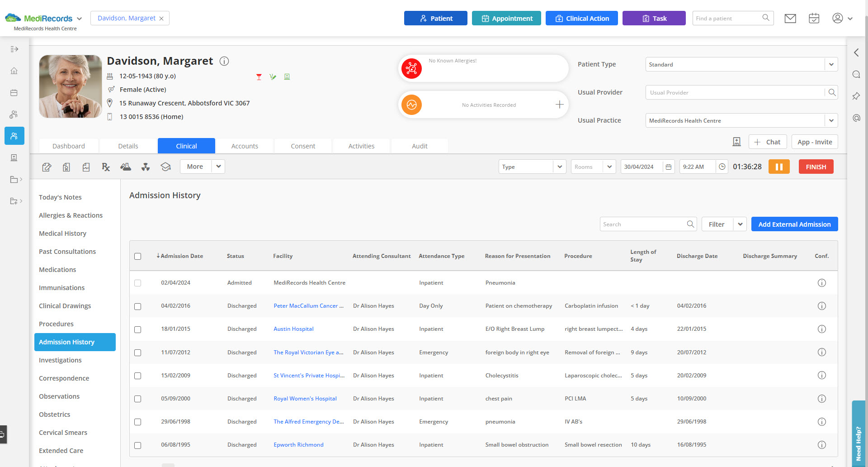Switch to the Accounts tab
Image resolution: width=868 pixels, height=467 pixels.
[x=245, y=146]
